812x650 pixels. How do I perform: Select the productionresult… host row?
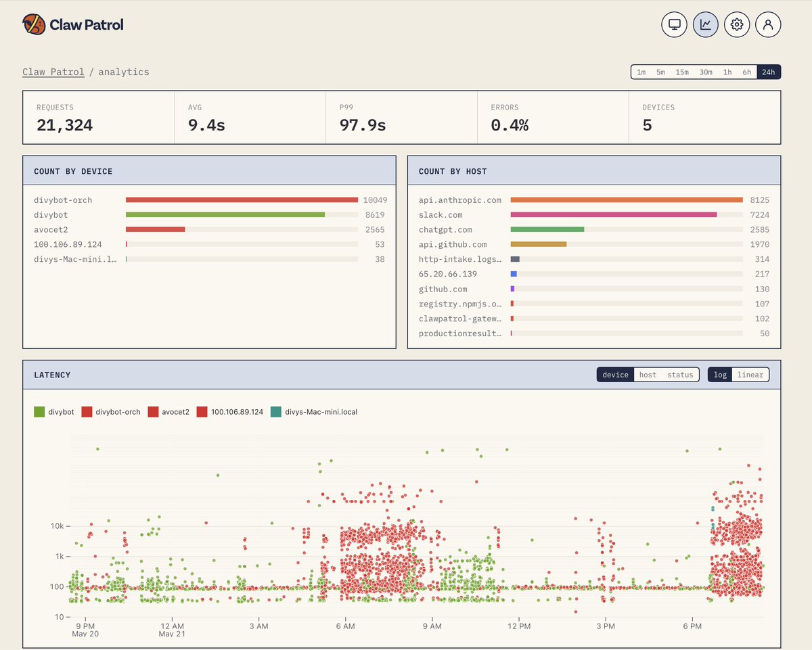pos(594,333)
